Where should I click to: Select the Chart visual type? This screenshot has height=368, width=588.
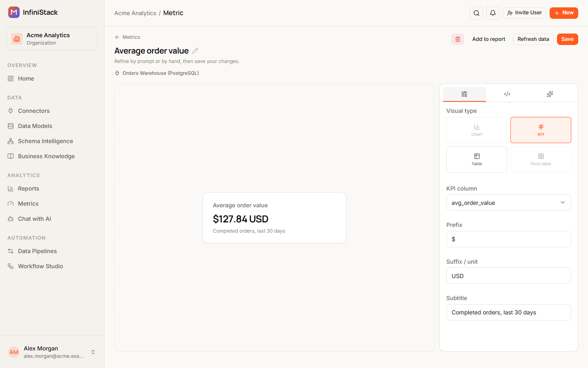tap(477, 130)
